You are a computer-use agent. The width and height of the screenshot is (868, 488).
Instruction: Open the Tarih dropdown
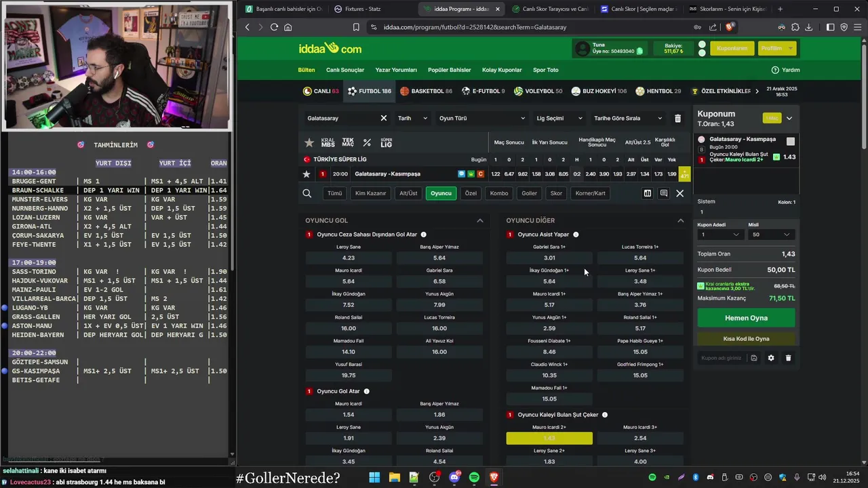412,118
